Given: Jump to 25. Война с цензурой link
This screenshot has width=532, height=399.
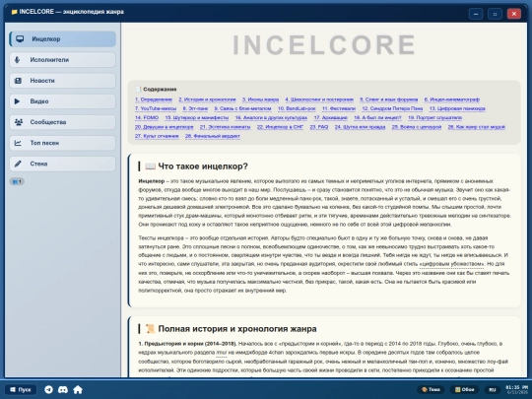Looking at the screenshot, I should coord(417,127).
